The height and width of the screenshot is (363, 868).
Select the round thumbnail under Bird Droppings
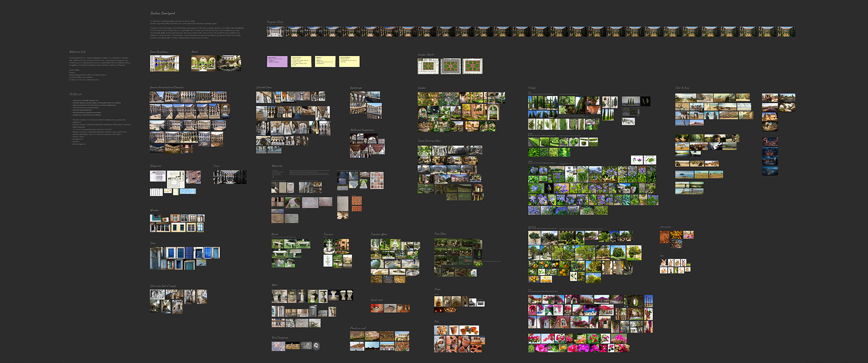point(316,346)
